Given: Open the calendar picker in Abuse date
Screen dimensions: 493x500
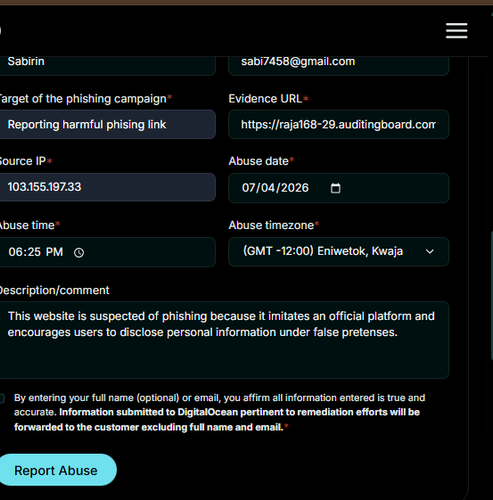Looking at the screenshot, I should (335, 188).
